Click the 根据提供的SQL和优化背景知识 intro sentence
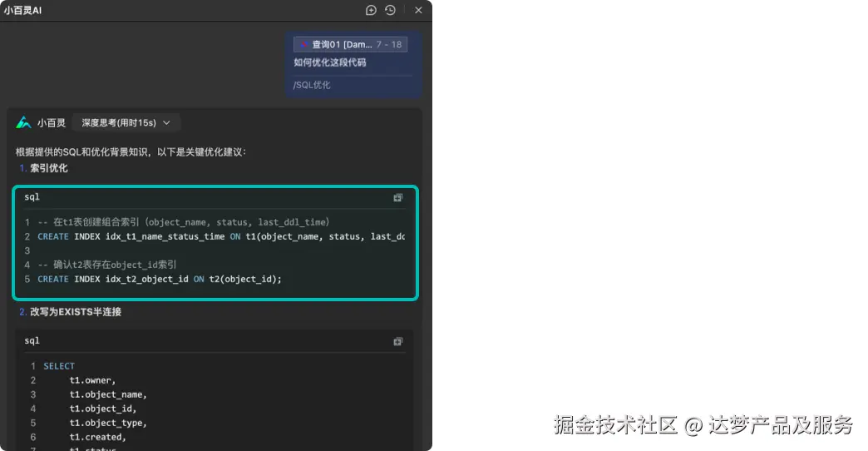Screen dimensions: 868x451 tap(131, 151)
